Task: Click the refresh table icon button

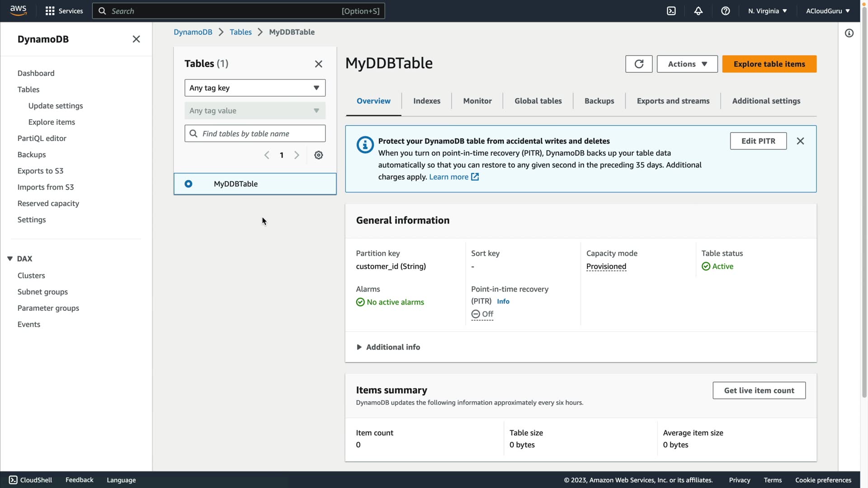Action: pyautogui.click(x=638, y=64)
